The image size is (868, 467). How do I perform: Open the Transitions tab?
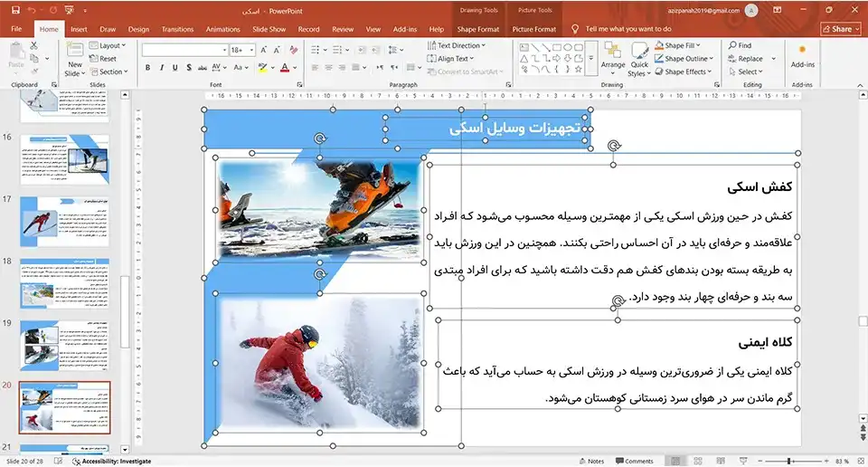click(178, 29)
